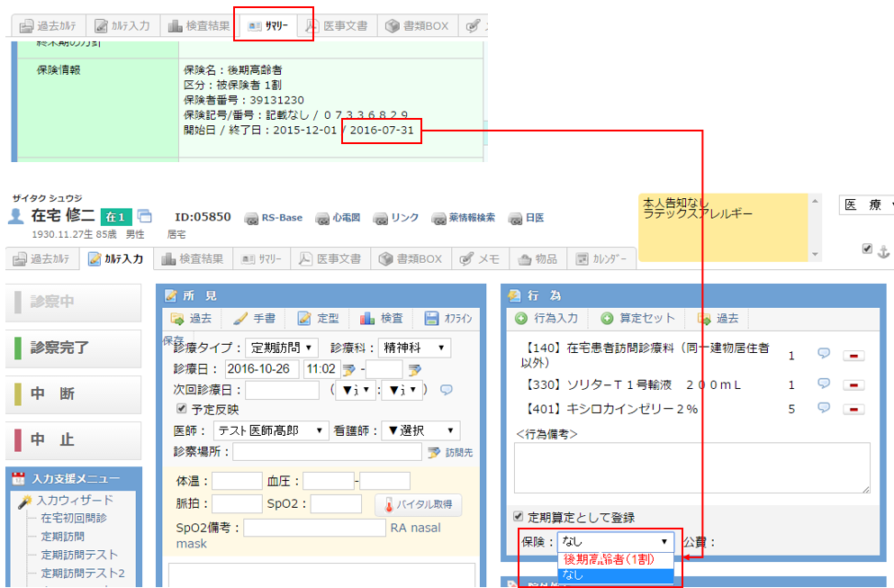894x588 pixels.
Task: Click the リンク shortcut in the patient header
Action: coord(396,218)
